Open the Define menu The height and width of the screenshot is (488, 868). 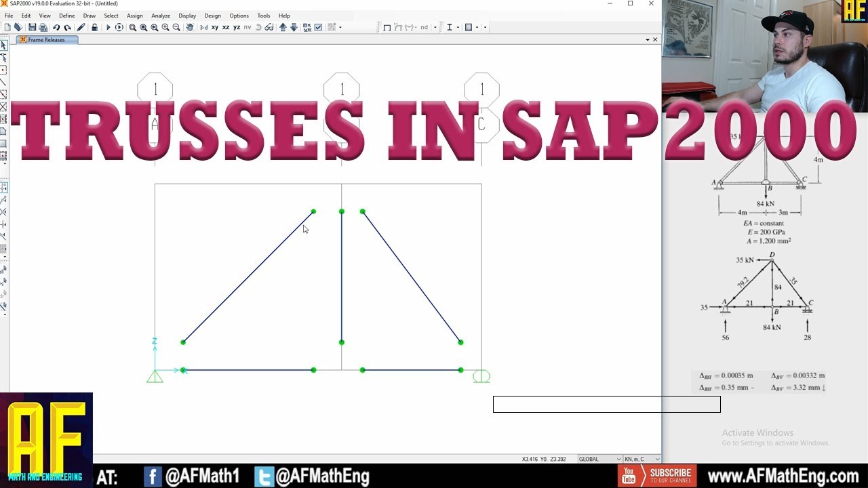(x=67, y=16)
